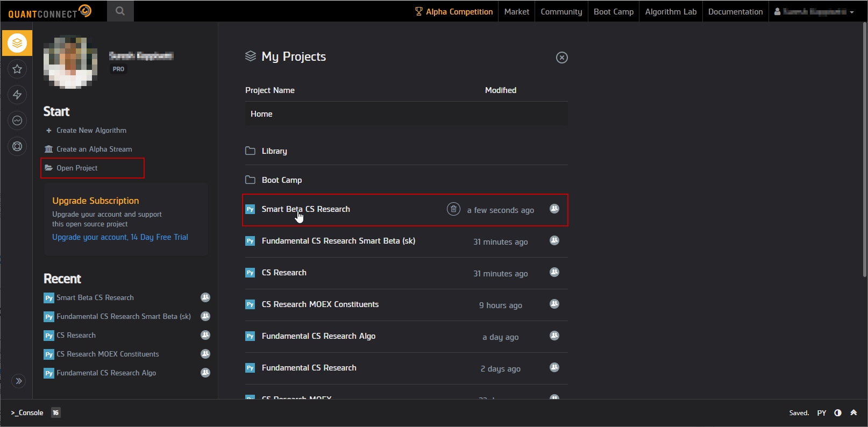868x427 pixels.
Task: Click Create New Algorithm
Action: (91, 130)
